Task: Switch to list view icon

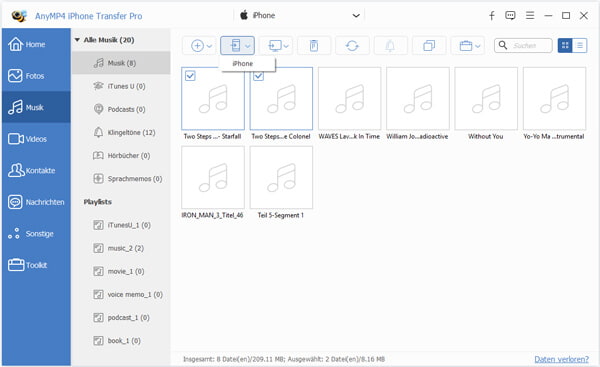Action: [580, 46]
